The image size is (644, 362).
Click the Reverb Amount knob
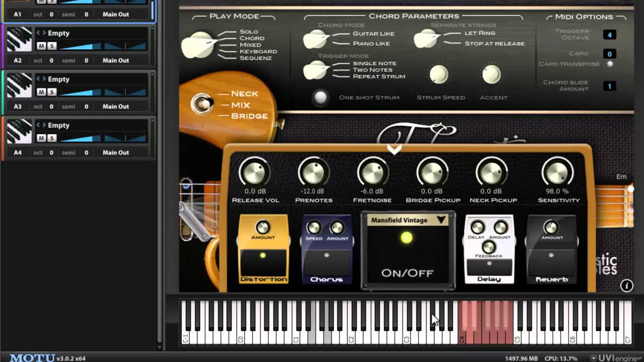coord(551,227)
